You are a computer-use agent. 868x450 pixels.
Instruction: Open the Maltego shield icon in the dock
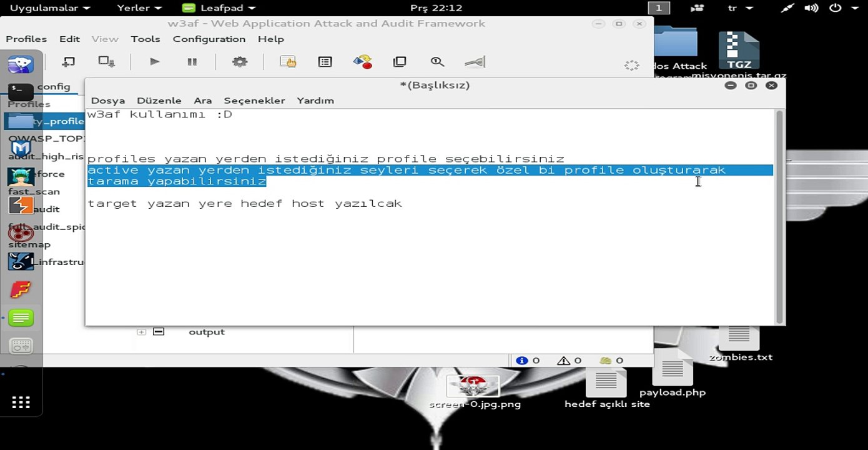pos(21,149)
